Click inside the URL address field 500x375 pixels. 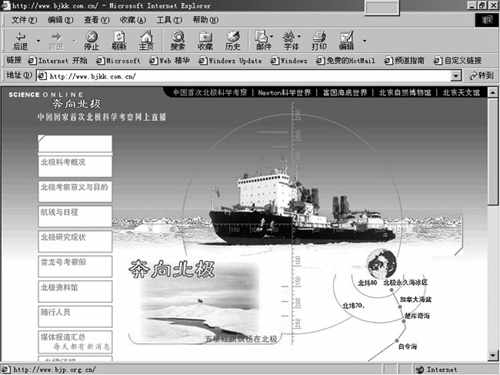(x=244, y=76)
